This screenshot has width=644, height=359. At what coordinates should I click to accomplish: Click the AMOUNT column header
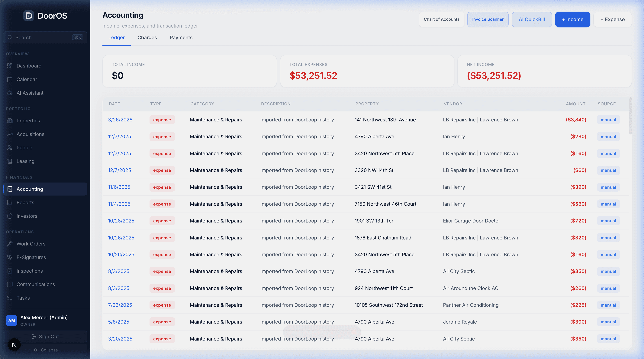(575, 104)
